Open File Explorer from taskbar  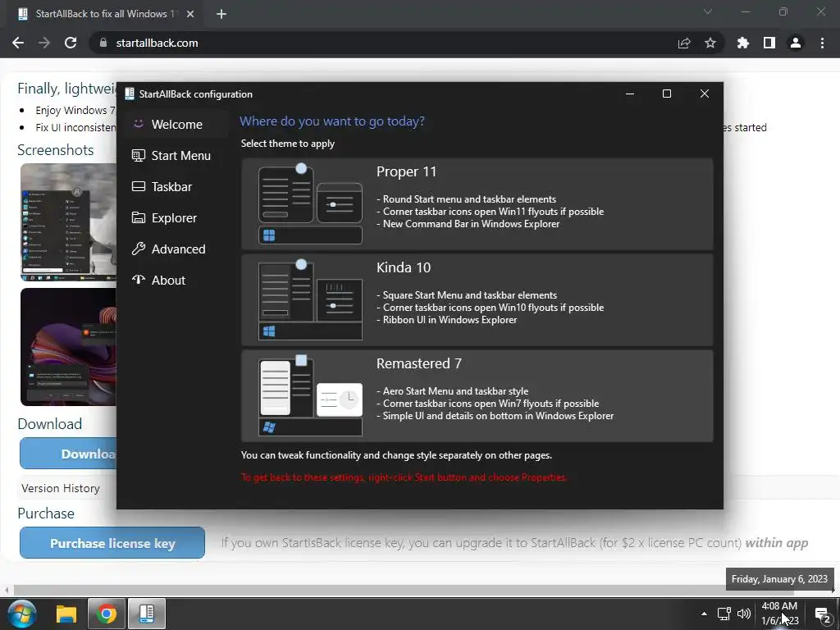(x=66, y=614)
